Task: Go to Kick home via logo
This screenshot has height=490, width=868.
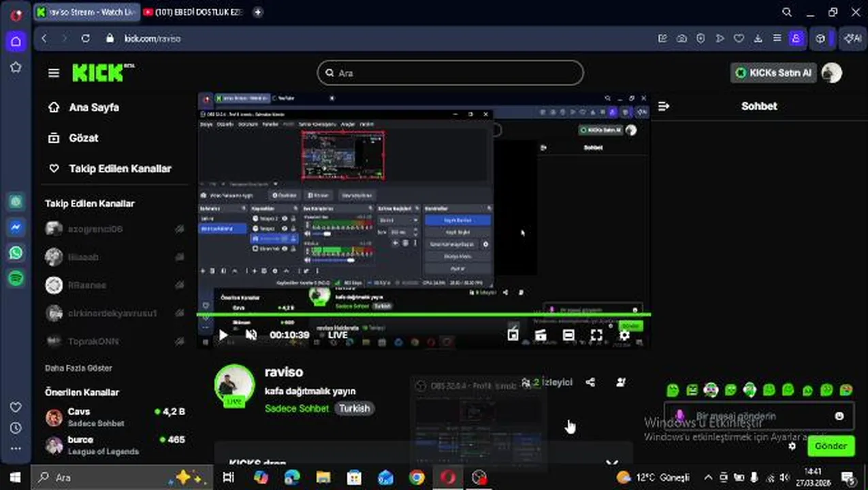Action: [x=103, y=72]
